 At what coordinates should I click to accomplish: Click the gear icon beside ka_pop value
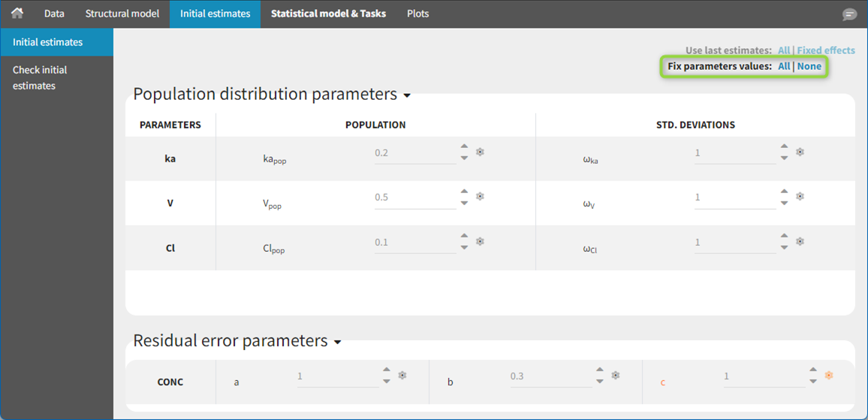481,152
